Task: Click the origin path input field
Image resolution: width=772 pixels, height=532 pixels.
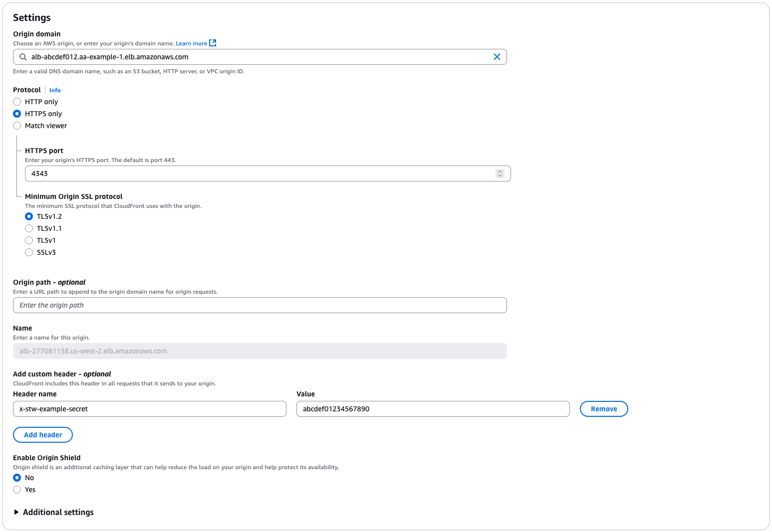Action: click(259, 305)
